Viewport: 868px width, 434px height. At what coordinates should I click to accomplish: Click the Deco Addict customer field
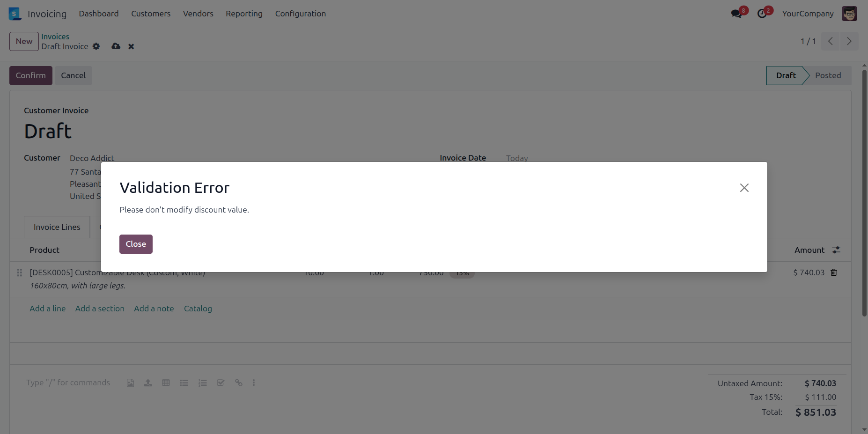pyautogui.click(x=92, y=158)
